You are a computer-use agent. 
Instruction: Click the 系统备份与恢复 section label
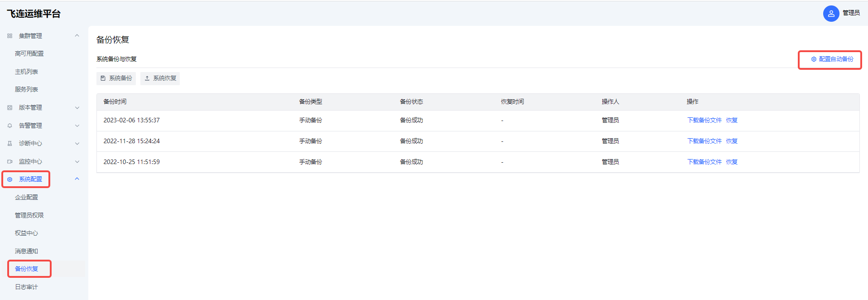pyautogui.click(x=116, y=59)
